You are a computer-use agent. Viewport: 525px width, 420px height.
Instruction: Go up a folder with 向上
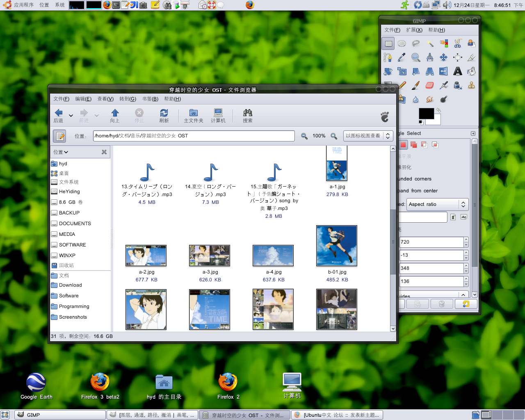(x=115, y=116)
